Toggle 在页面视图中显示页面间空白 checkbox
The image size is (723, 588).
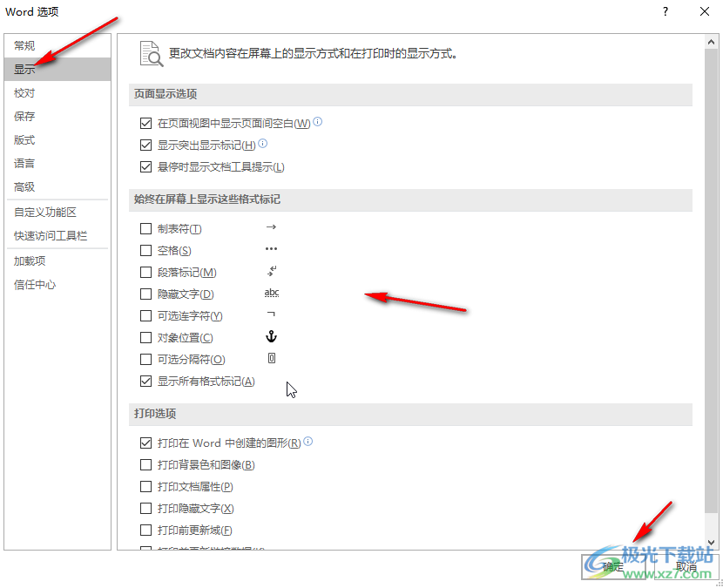145,123
